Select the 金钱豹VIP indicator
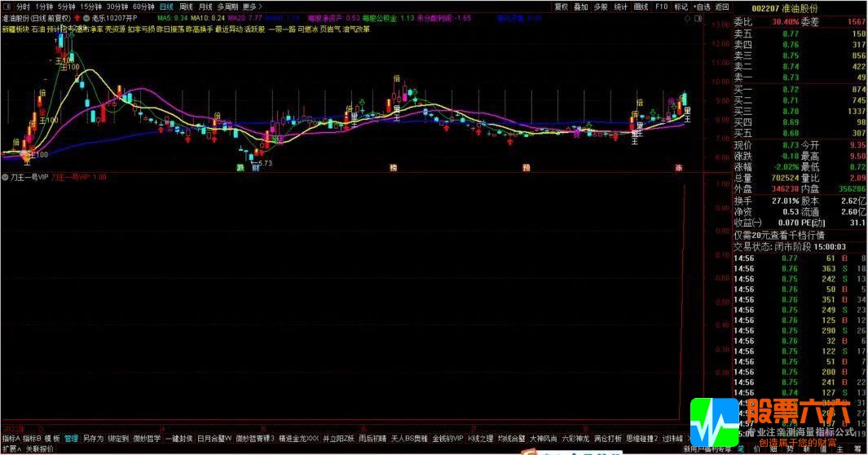The height and width of the screenshot is (455, 868). [447, 439]
